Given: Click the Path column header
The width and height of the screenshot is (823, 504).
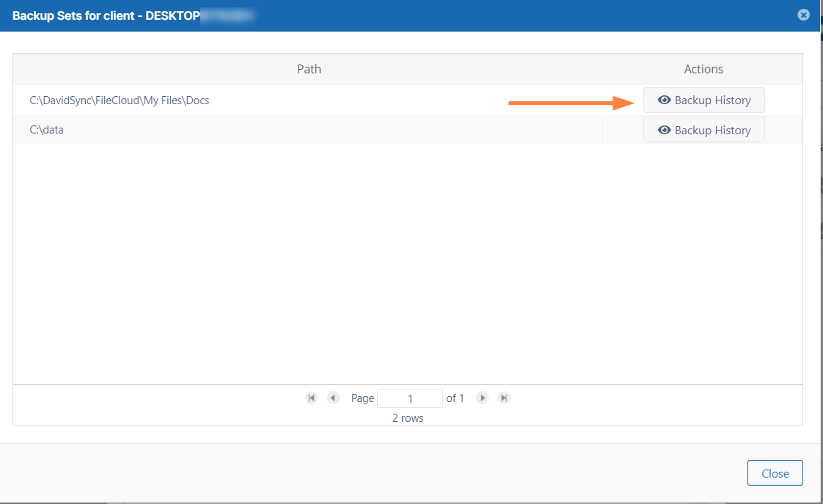Looking at the screenshot, I should click(309, 68).
